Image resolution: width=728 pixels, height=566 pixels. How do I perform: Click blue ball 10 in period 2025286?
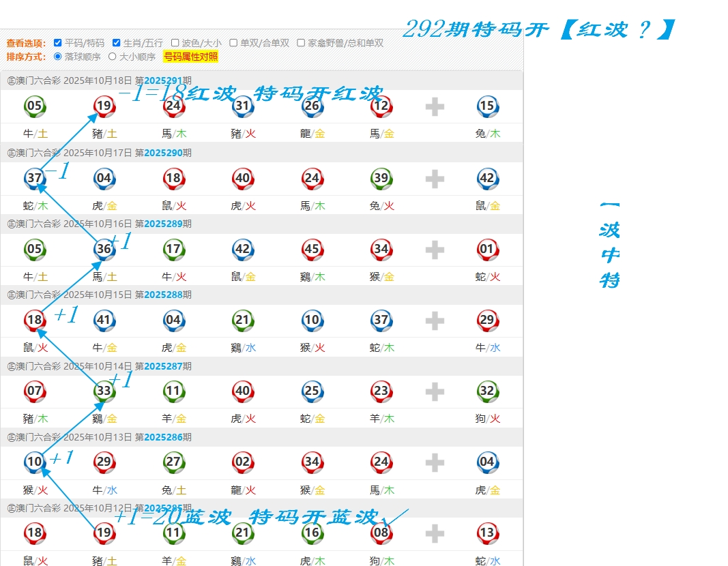pyautogui.click(x=34, y=462)
